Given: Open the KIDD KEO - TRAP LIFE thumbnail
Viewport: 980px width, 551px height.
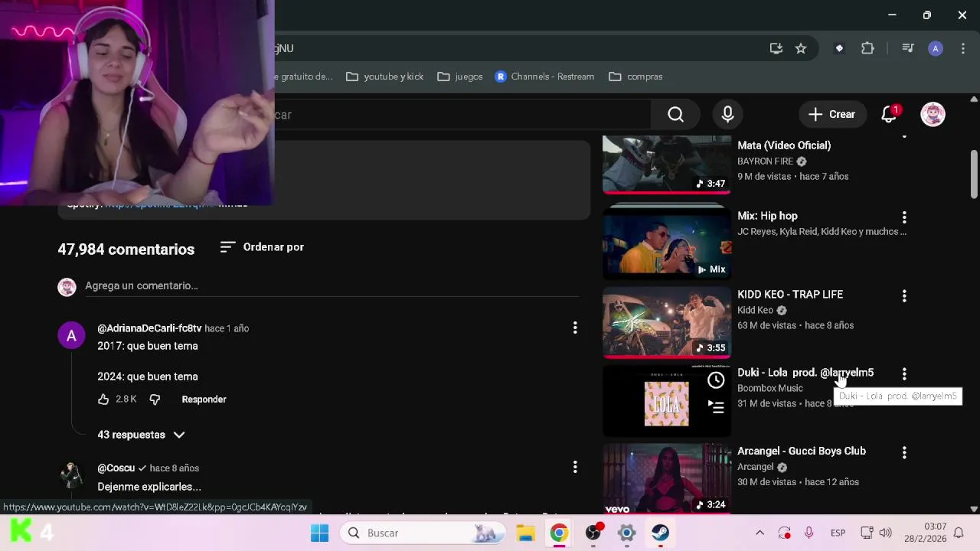Looking at the screenshot, I should click(x=667, y=321).
